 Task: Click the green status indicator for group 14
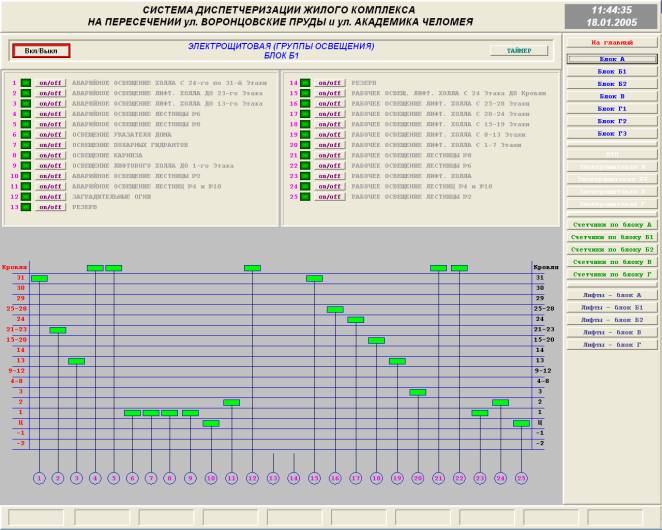[306, 84]
